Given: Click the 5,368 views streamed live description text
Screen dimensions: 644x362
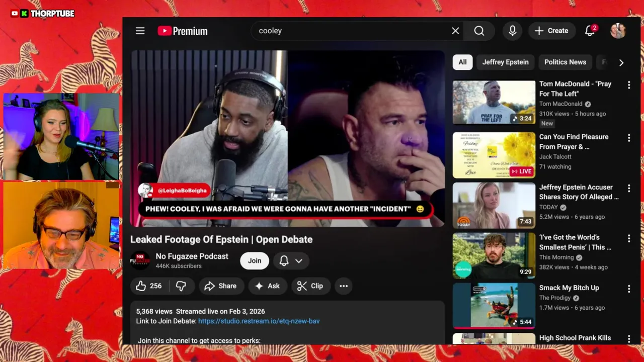Looking at the screenshot, I should 200,311.
